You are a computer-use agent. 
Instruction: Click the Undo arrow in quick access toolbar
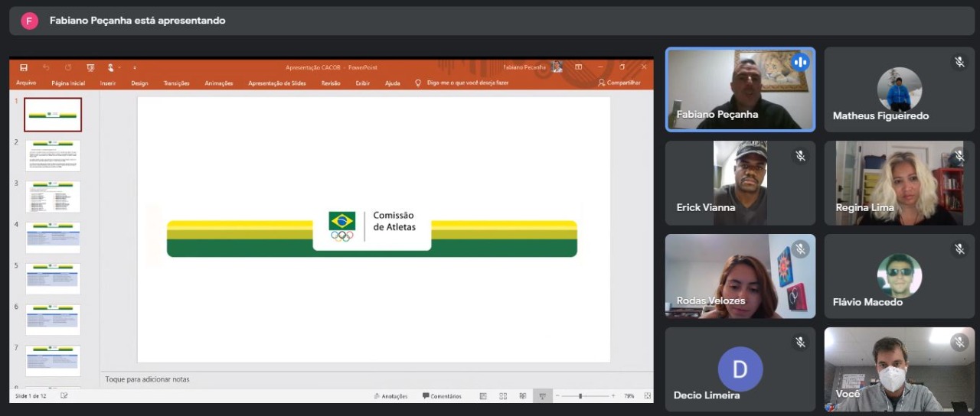point(46,67)
